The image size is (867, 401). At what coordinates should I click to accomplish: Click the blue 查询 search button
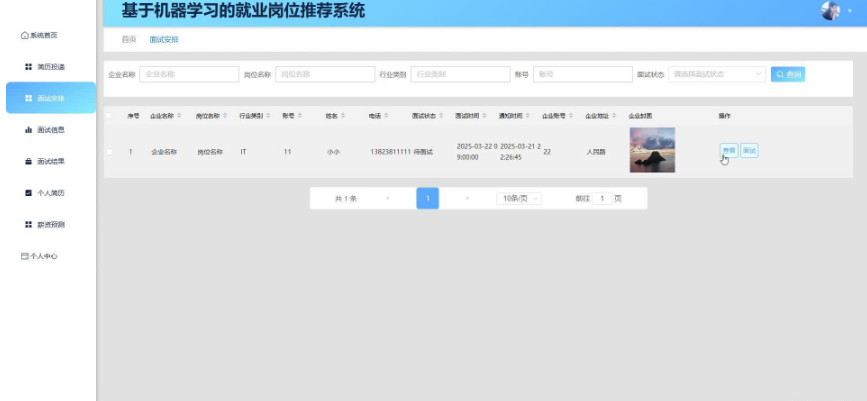[x=788, y=74]
